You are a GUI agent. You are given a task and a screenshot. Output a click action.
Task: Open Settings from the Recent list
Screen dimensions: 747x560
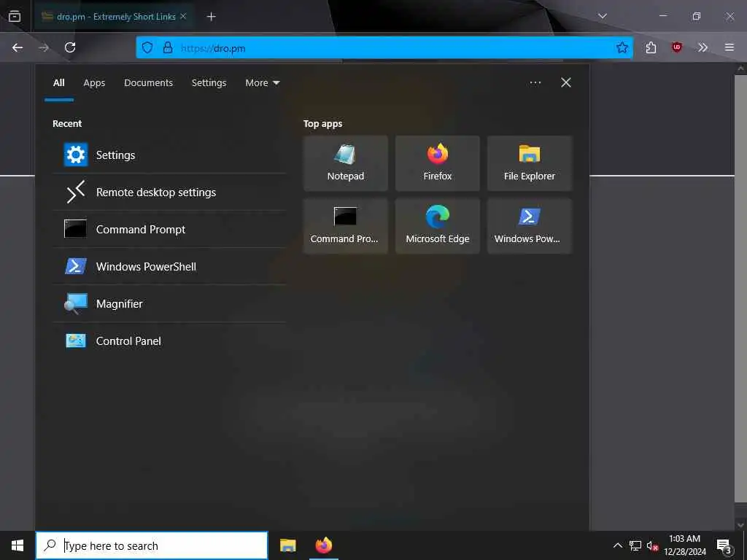click(169, 155)
